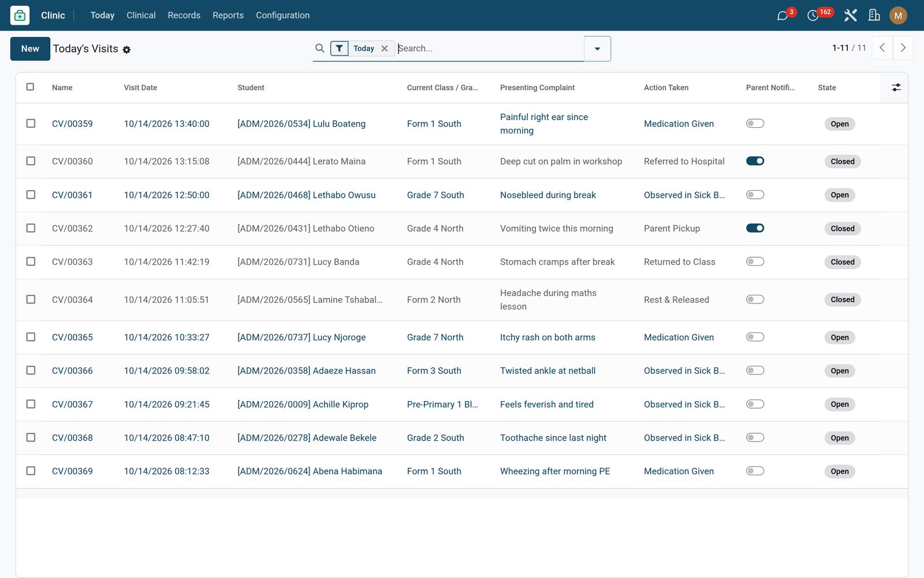Disable parent notified for Lethabo Otieno
Image resolution: width=924 pixels, height=578 pixels.
[755, 228]
